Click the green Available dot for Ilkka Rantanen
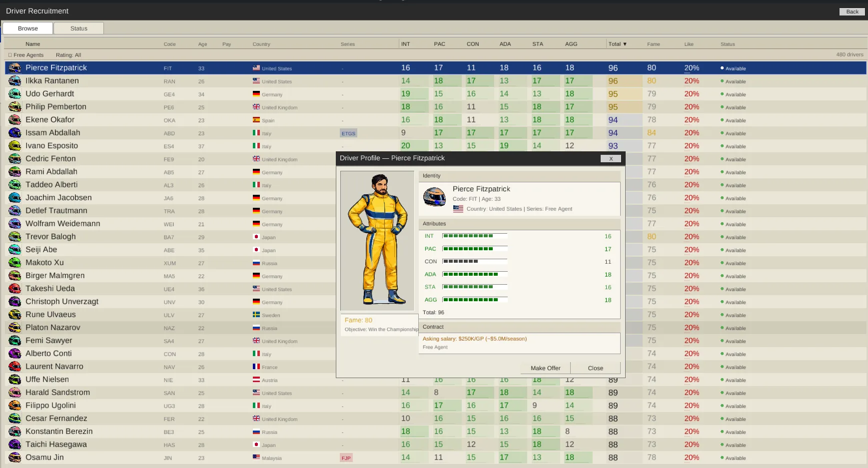 pos(721,81)
